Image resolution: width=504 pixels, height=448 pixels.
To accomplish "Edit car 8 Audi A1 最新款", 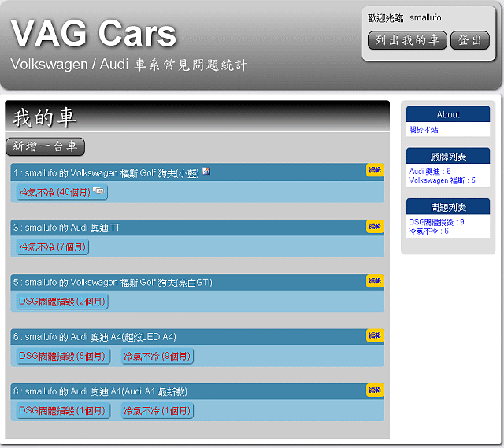I will click(x=375, y=391).
